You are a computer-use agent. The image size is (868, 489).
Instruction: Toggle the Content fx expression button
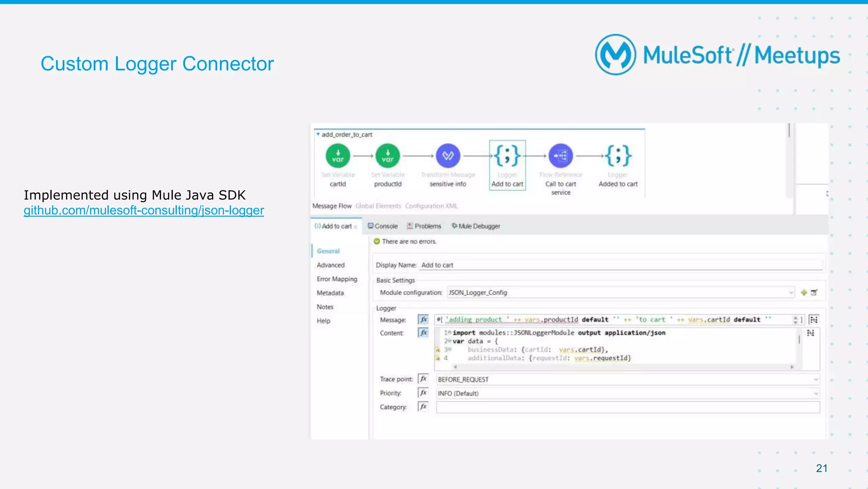423,333
